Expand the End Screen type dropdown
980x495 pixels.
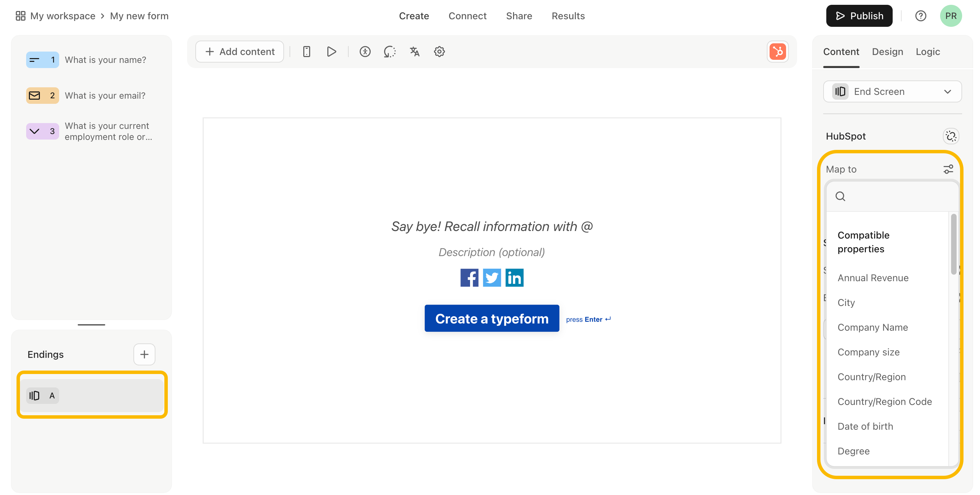point(893,92)
